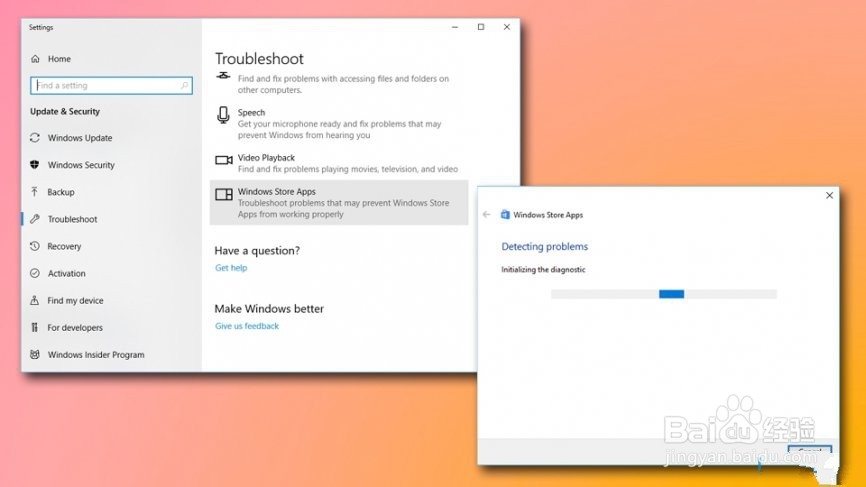Click the Find a setting search box

(111, 86)
